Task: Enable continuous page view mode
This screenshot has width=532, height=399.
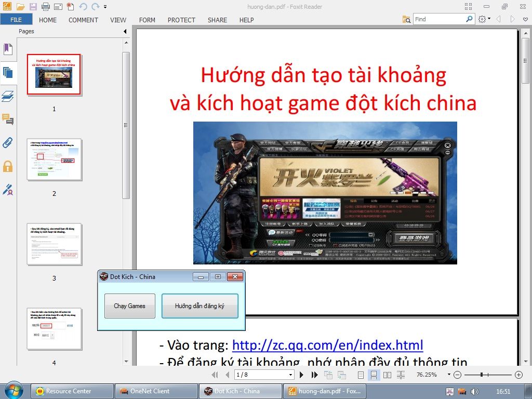Action: click(374, 375)
